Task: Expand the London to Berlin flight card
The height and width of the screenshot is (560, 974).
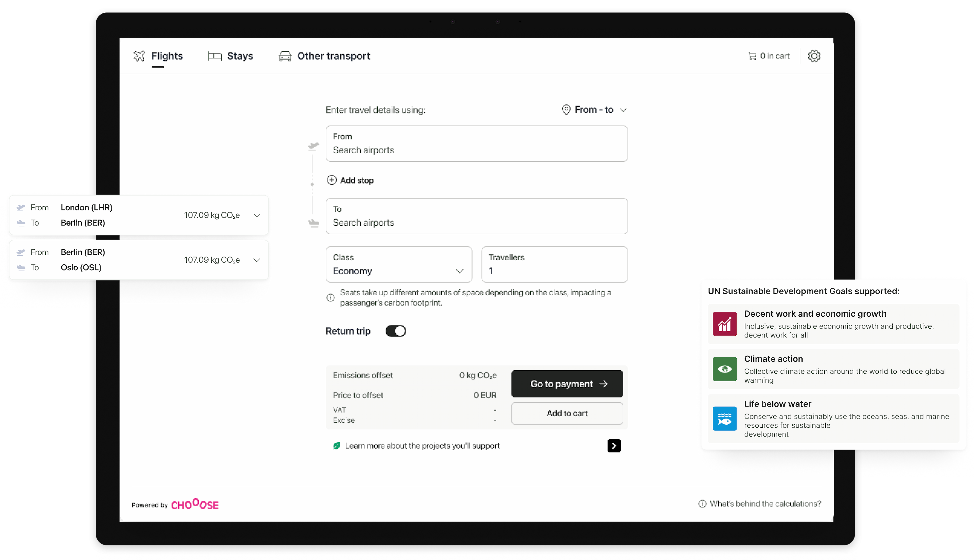Action: pyautogui.click(x=257, y=215)
